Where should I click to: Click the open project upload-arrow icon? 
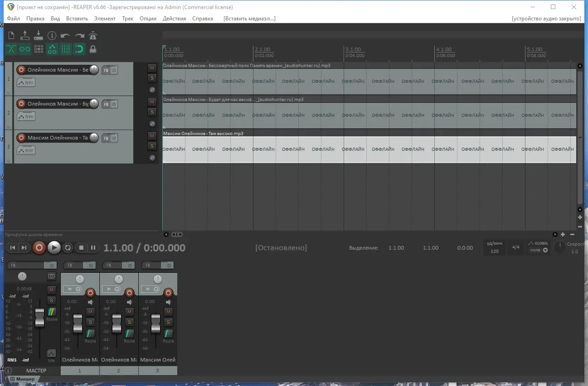[25, 35]
